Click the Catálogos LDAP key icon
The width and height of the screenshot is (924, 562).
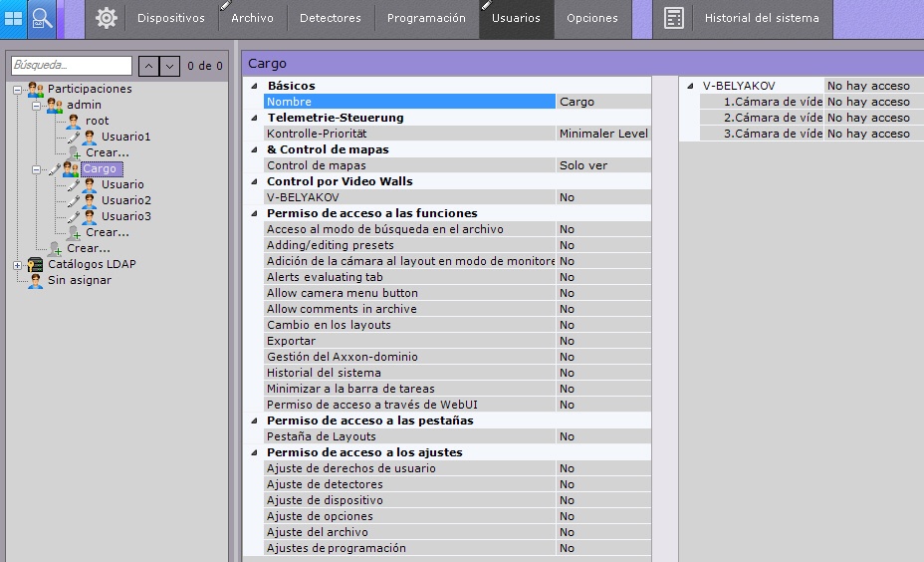(36, 264)
